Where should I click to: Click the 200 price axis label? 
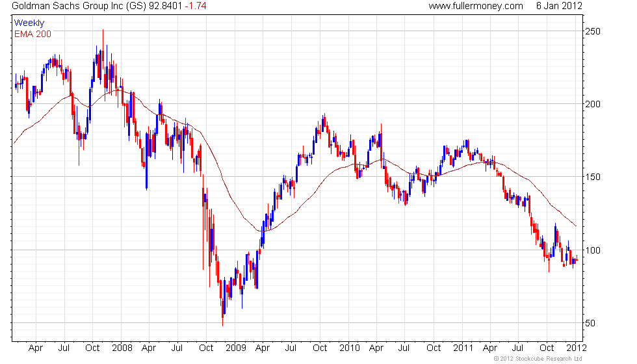click(x=592, y=104)
